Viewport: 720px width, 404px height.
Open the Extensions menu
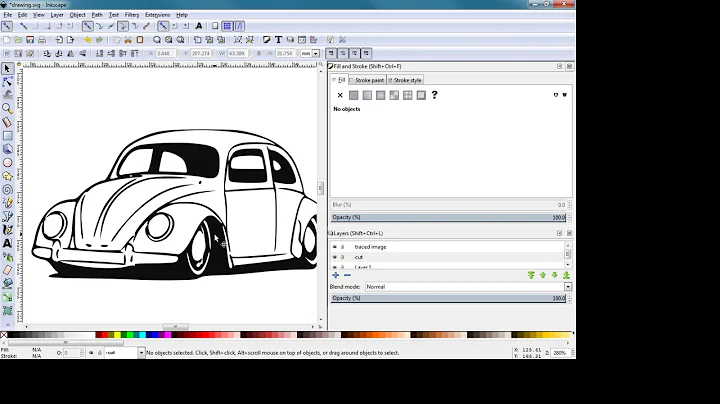tap(158, 15)
